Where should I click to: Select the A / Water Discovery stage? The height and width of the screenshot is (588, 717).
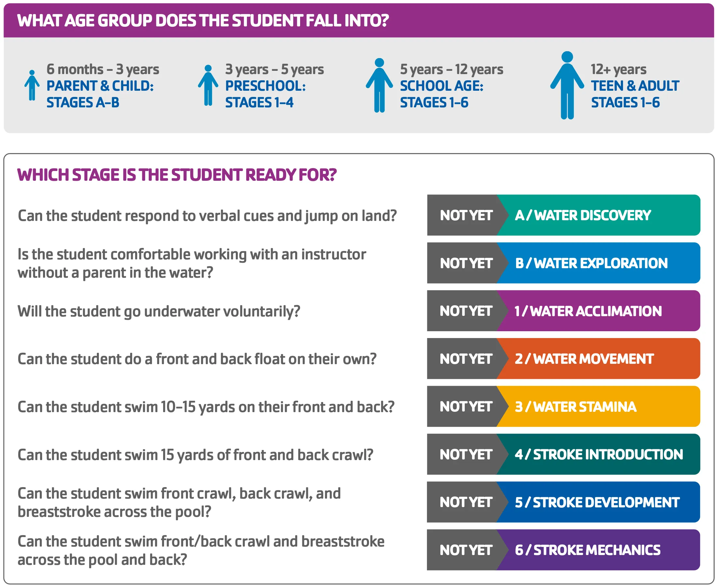click(598, 215)
